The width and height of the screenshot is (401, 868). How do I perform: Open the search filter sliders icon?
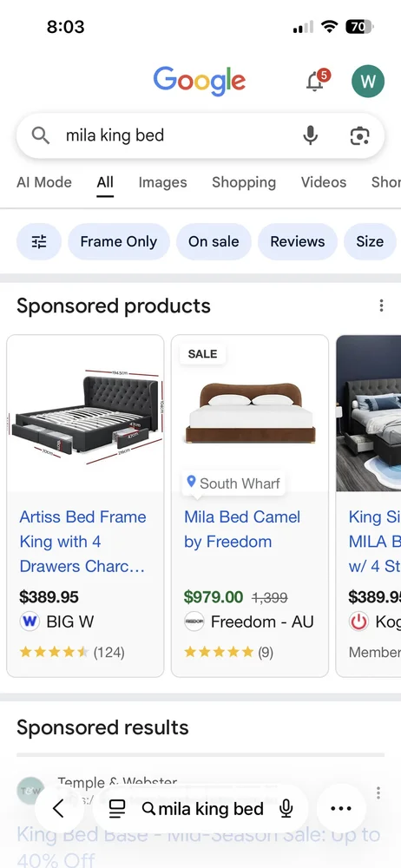pos(39,241)
